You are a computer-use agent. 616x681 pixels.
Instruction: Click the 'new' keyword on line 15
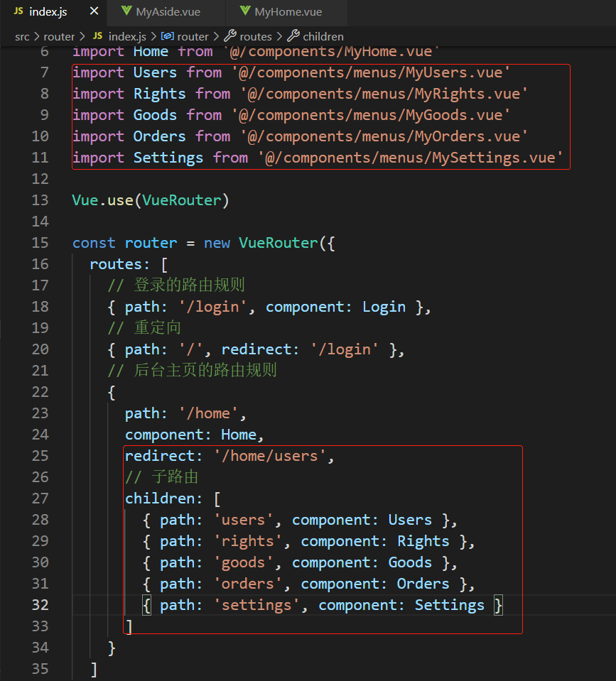pos(217,243)
